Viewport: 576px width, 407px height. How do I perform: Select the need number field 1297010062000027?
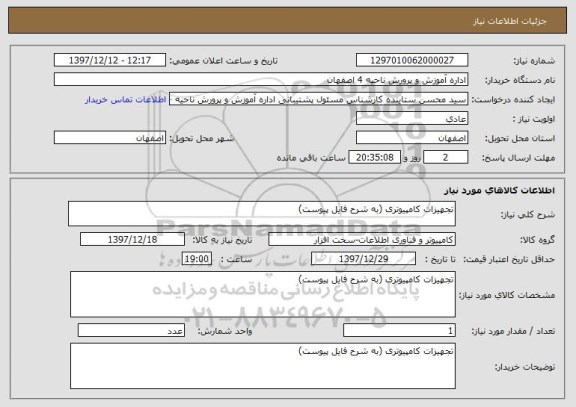tap(412, 60)
